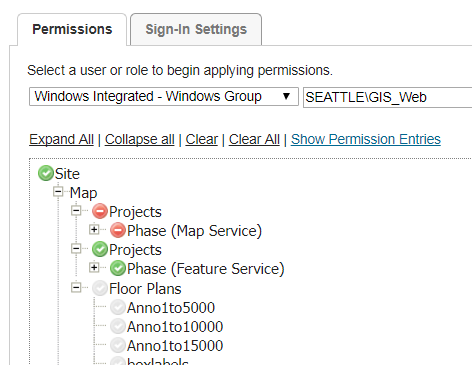This screenshot has width=472, height=365.
Task: Click the Expand All link
Action: click(61, 139)
